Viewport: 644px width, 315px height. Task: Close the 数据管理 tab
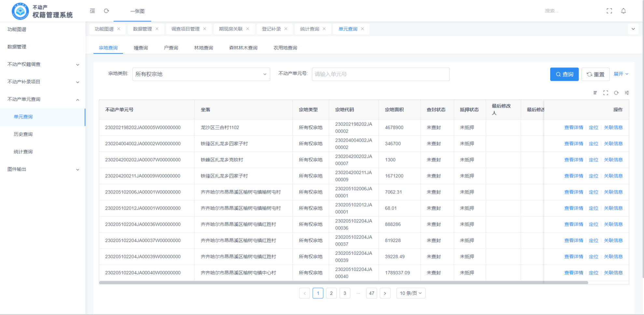click(157, 29)
